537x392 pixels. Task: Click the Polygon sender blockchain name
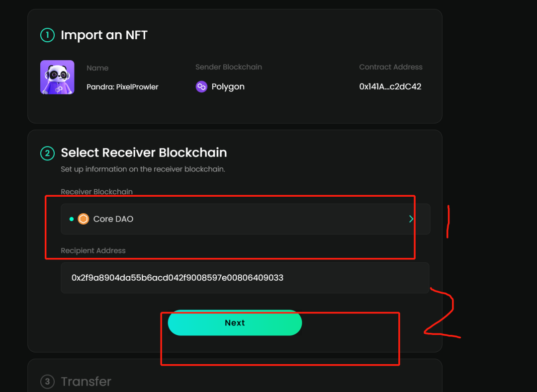point(228,87)
